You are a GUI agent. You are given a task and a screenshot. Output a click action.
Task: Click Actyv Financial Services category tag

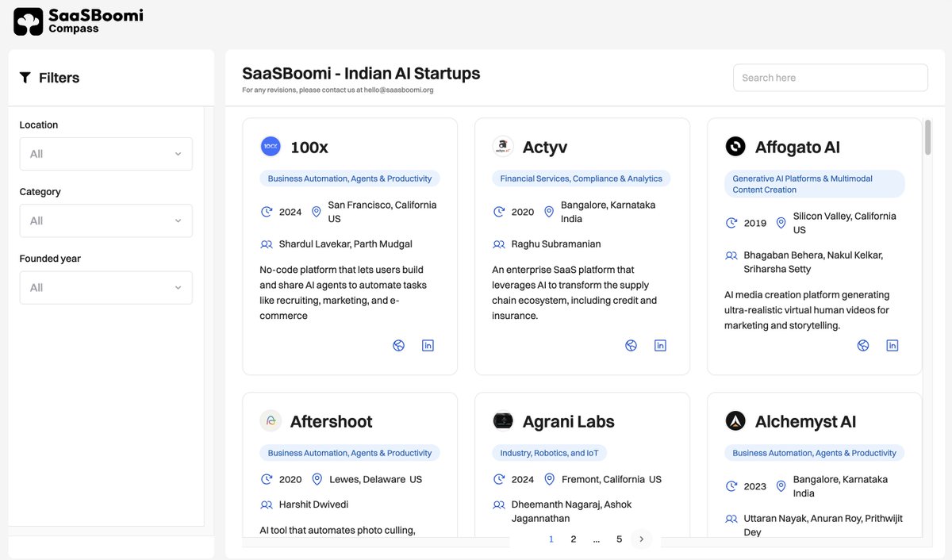[582, 178]
